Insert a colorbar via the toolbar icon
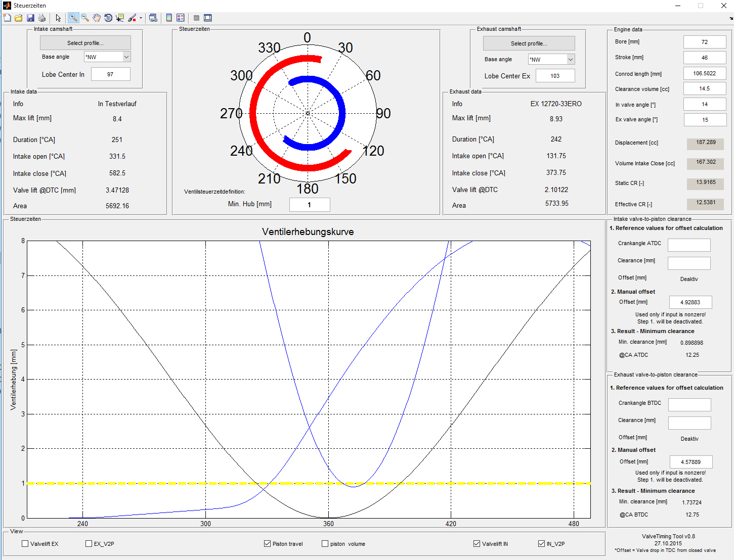 [169, 18]
